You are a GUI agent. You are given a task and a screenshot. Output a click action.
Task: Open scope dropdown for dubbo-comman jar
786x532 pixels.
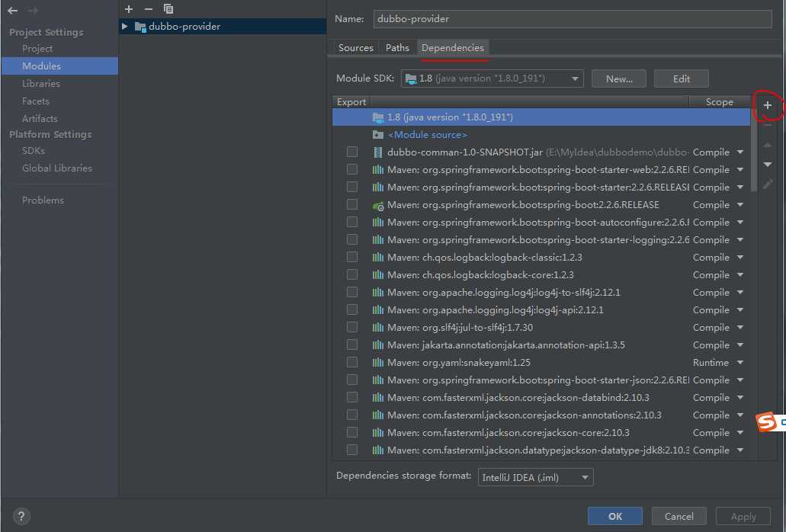coord(740,152)
